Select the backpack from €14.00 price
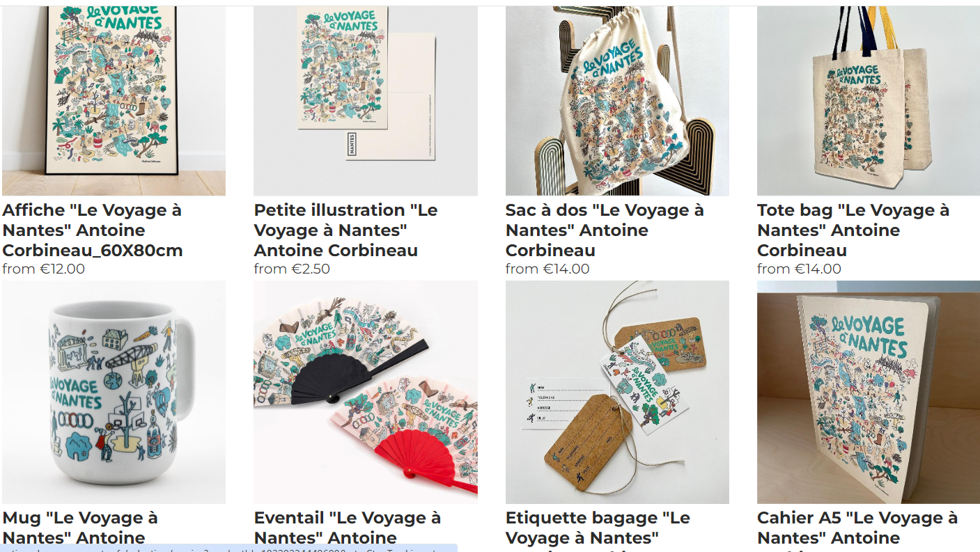Screen dimensions: 980x552 [547, 269]
